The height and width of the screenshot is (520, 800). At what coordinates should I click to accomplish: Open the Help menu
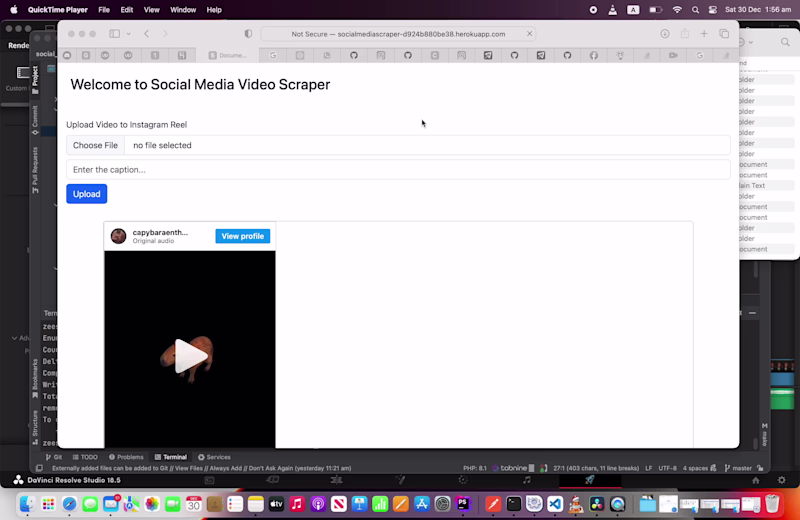214,10
